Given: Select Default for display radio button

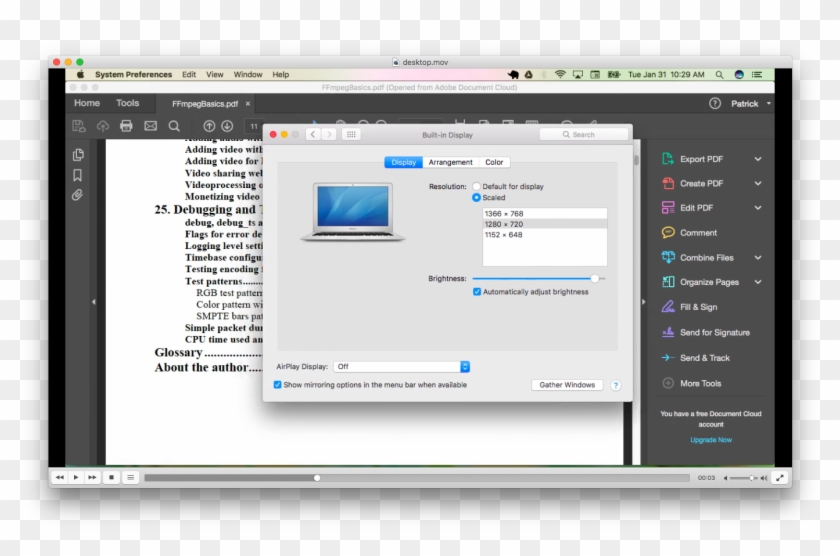Looking at the screenshot, I should point(476,186).
